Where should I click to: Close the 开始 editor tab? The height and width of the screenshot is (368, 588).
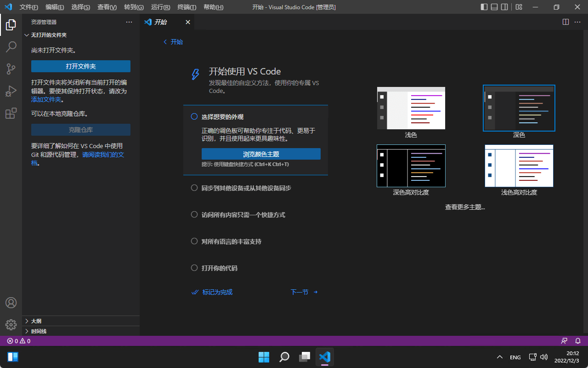(x=187, y=22)
